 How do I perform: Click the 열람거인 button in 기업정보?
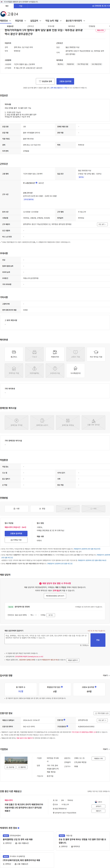tap(22, 767)
